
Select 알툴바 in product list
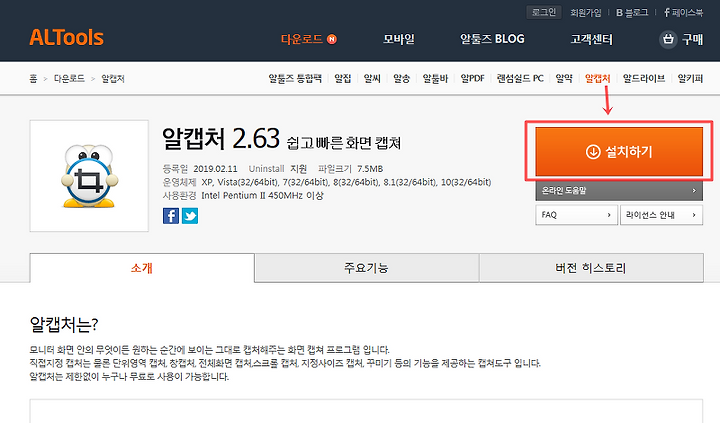435,79
